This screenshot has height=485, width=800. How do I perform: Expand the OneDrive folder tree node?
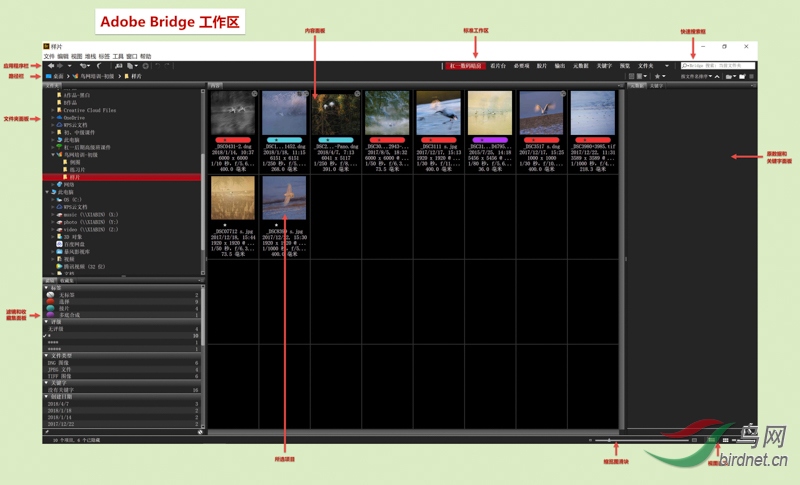pyautogui.click(x=53, y=117)
